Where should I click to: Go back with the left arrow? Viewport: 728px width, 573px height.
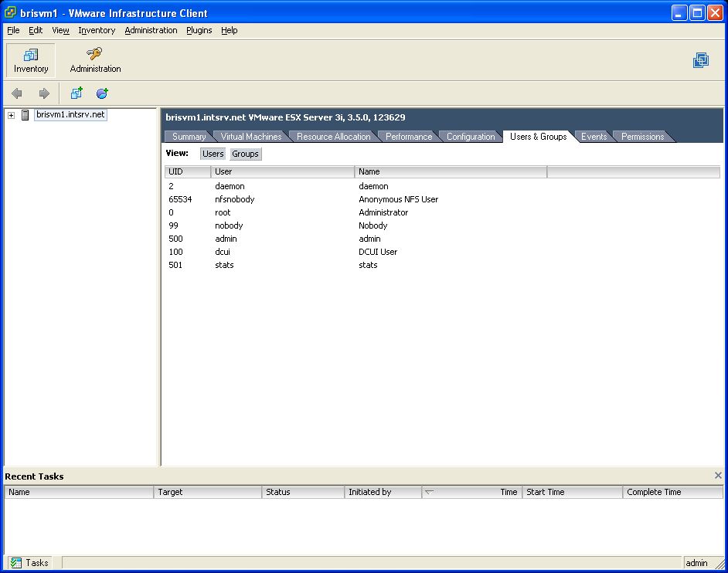coord(17,93)
